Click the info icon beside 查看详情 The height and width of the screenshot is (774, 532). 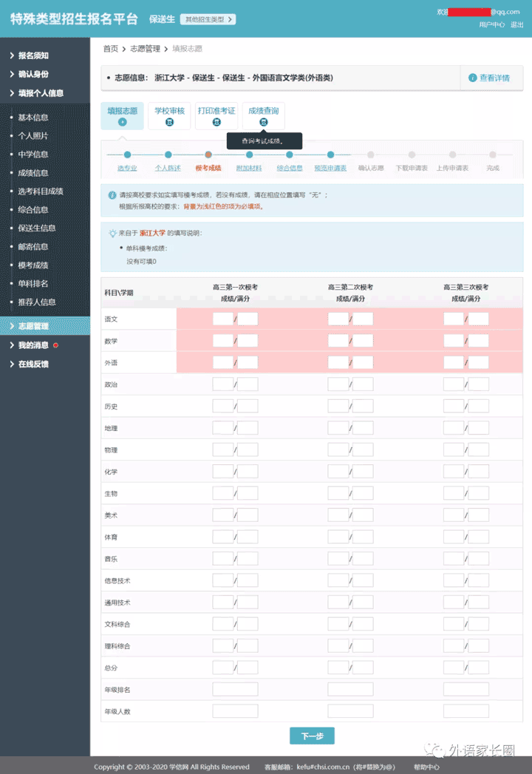[x=472, y=78]
